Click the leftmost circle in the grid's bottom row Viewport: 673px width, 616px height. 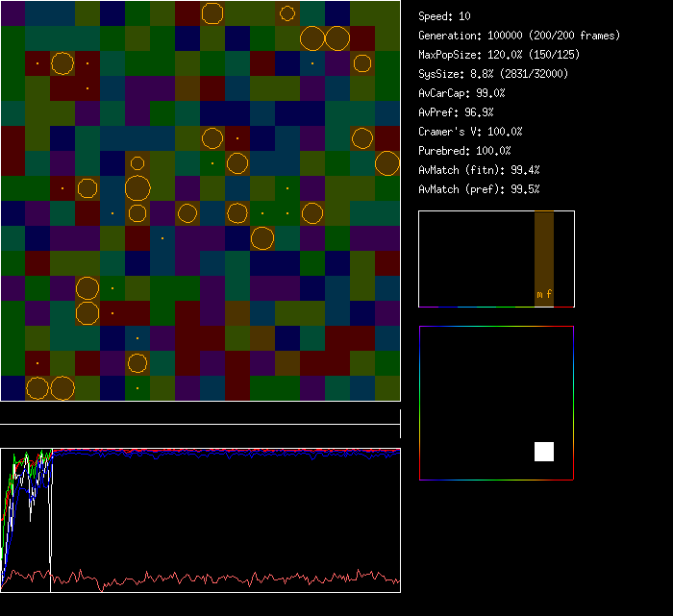tap(37, 388)
